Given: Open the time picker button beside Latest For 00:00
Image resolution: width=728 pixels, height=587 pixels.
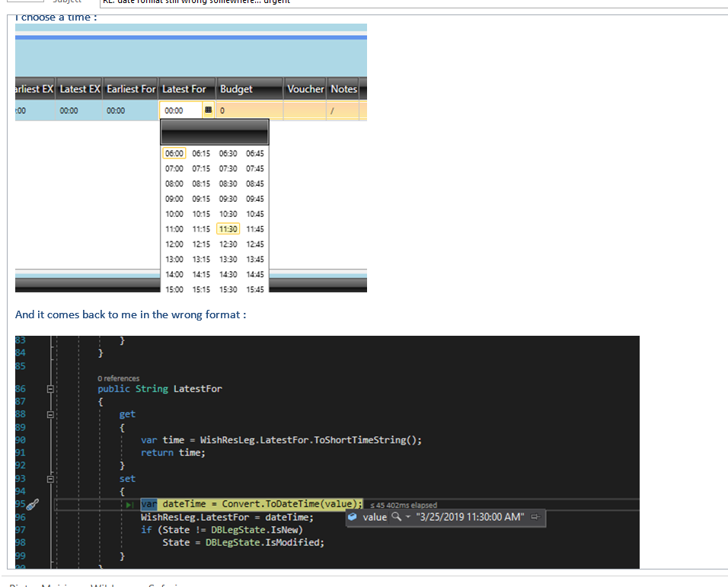Looking at the screenshot, I should tap(208, 110).
